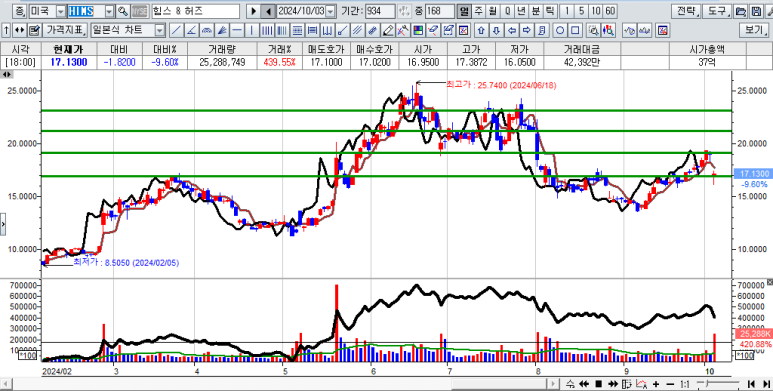
Task: Expand the 일본식 차트 chart type dropdown
Action: point(159,31)
